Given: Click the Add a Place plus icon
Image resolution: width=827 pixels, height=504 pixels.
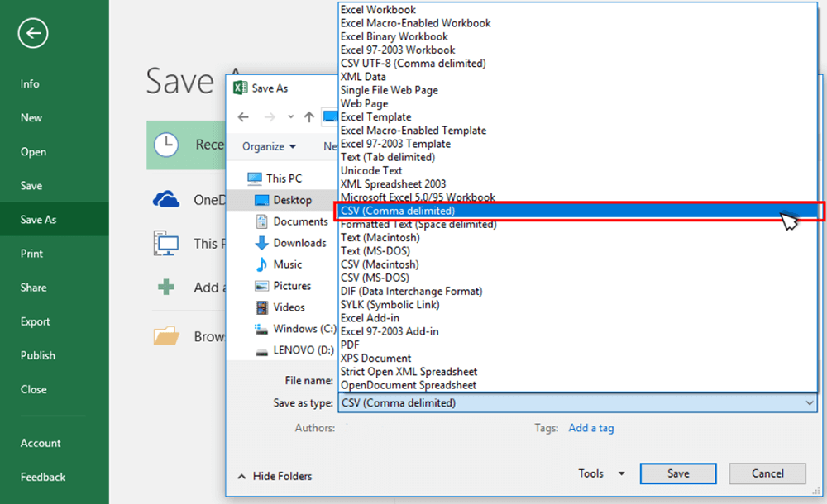Looking at the screenshot, I should coord(166,288).
